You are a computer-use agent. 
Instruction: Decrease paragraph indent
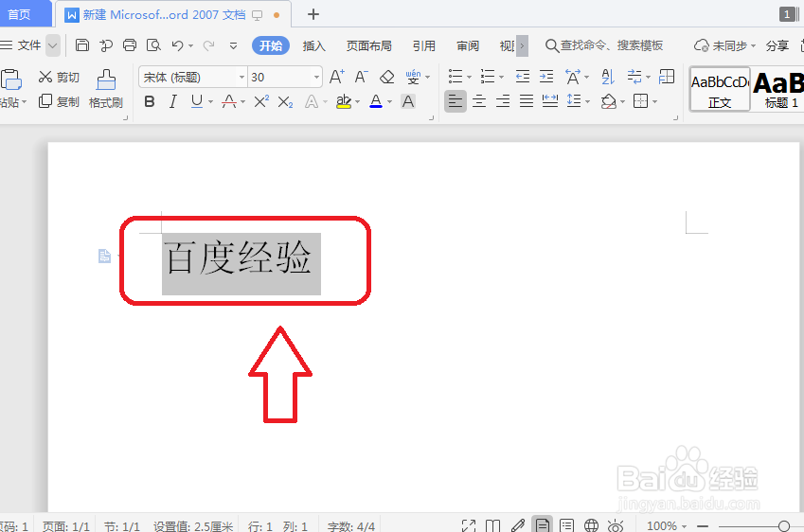click(x=523, y=77)
